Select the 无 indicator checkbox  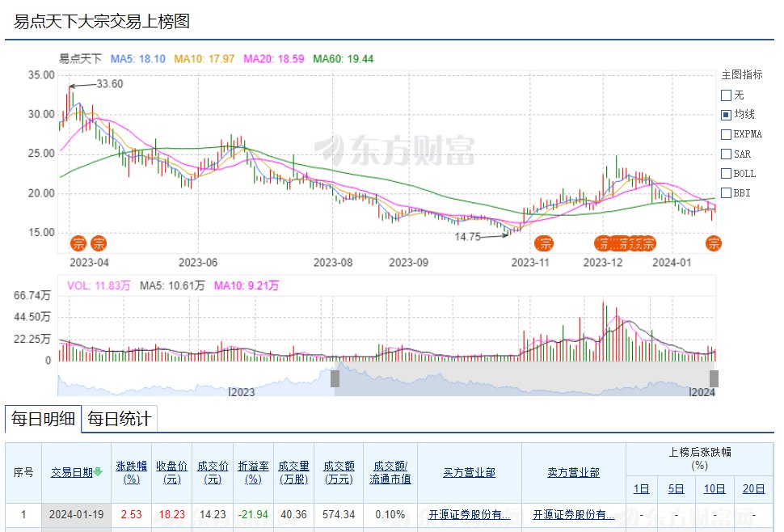[x=726, y=95]
